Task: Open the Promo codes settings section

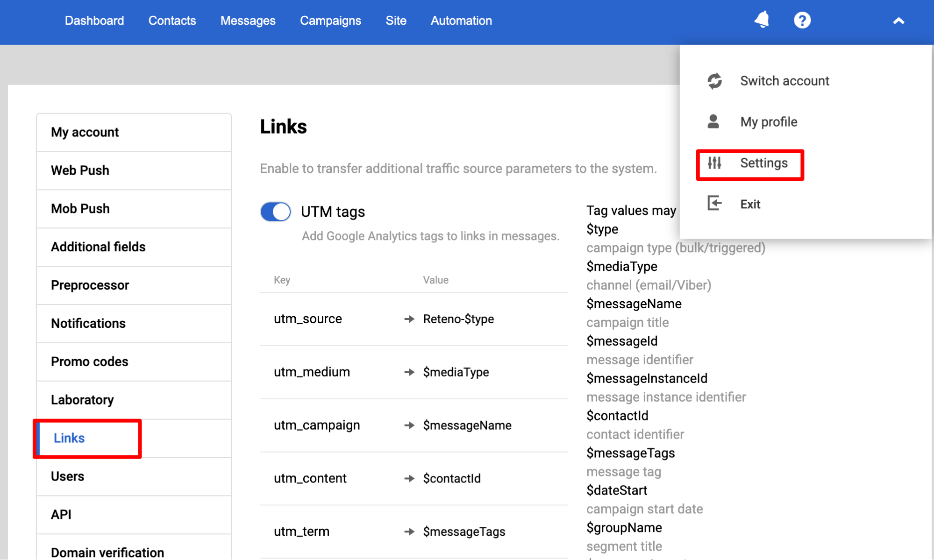Action: [x=89, y=362]
